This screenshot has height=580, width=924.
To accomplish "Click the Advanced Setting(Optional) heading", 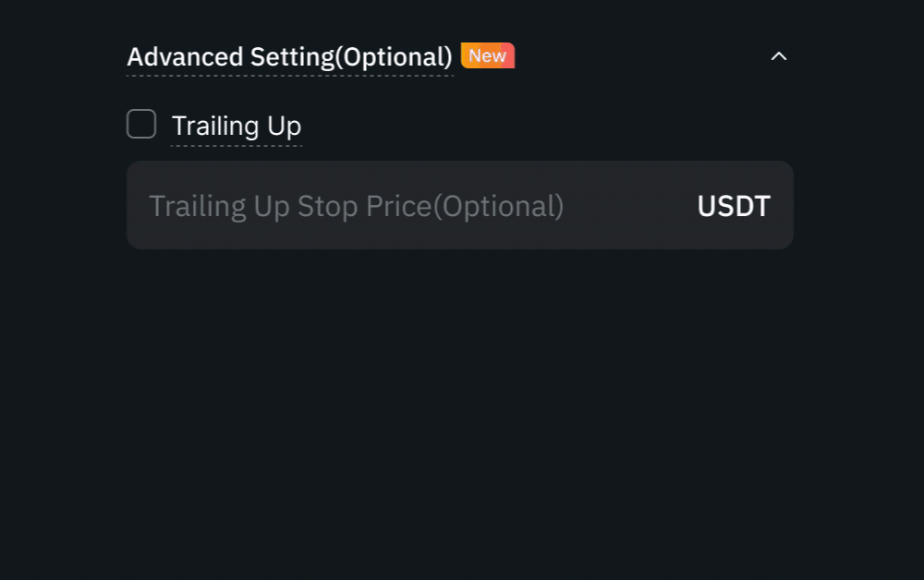I will pyautogui.click(x=289, y=57).
